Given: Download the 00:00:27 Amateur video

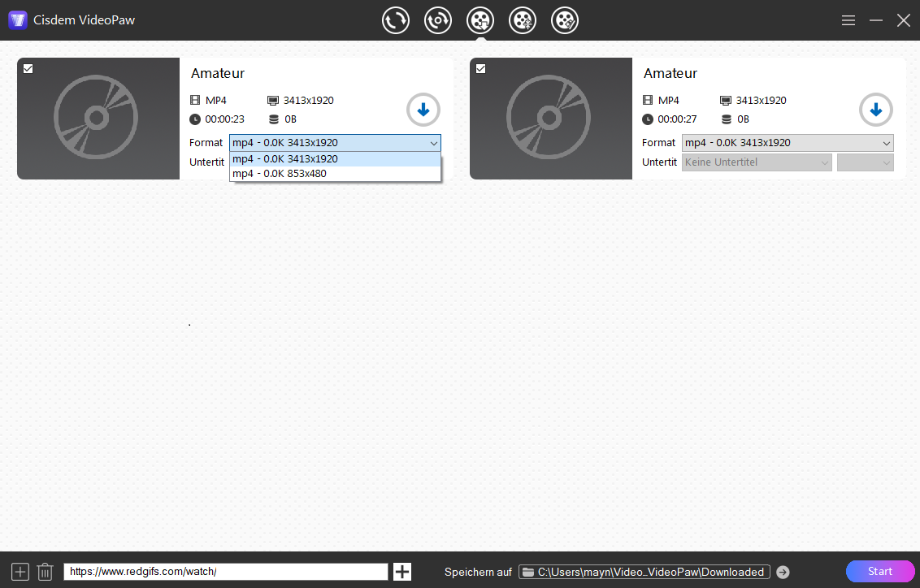Looking at the screenshot, I should tap(876, 110).
